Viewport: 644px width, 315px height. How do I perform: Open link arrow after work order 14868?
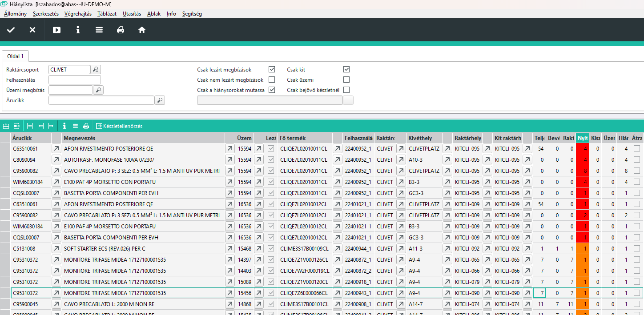click(259, 304)
